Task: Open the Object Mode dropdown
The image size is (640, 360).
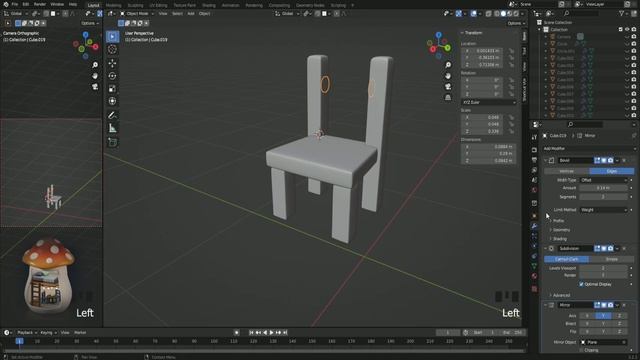Action: tap(136, 13)
